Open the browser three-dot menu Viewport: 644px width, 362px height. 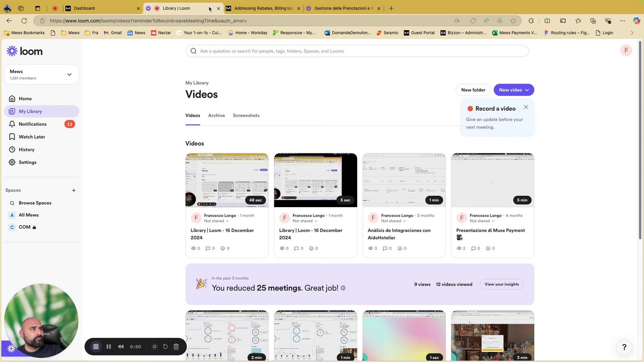coord(622,21)
